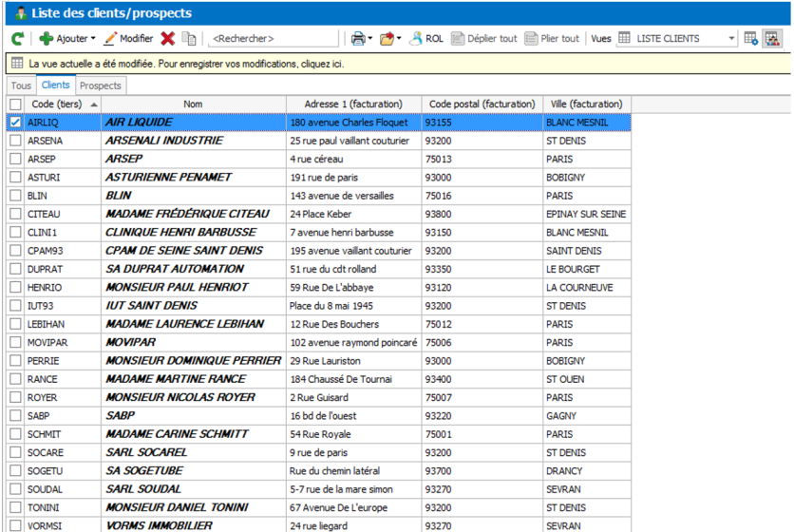Select the ASTURIENNE PENAMET name
Image resolution: width=794 pixels, height=532 pixels.
[x=194, y=177]
